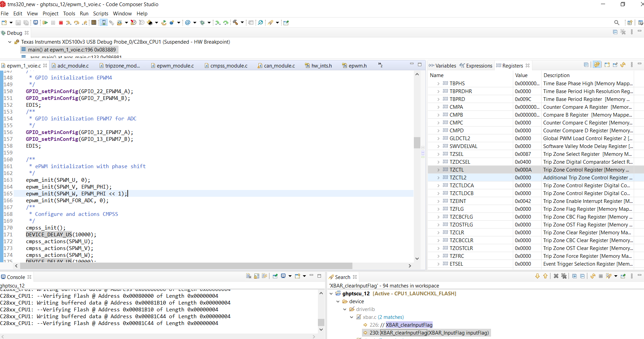The width and height of the screenshot is (644, 339).
Task: Click the hammer Build icon
Action: point(235,23)
